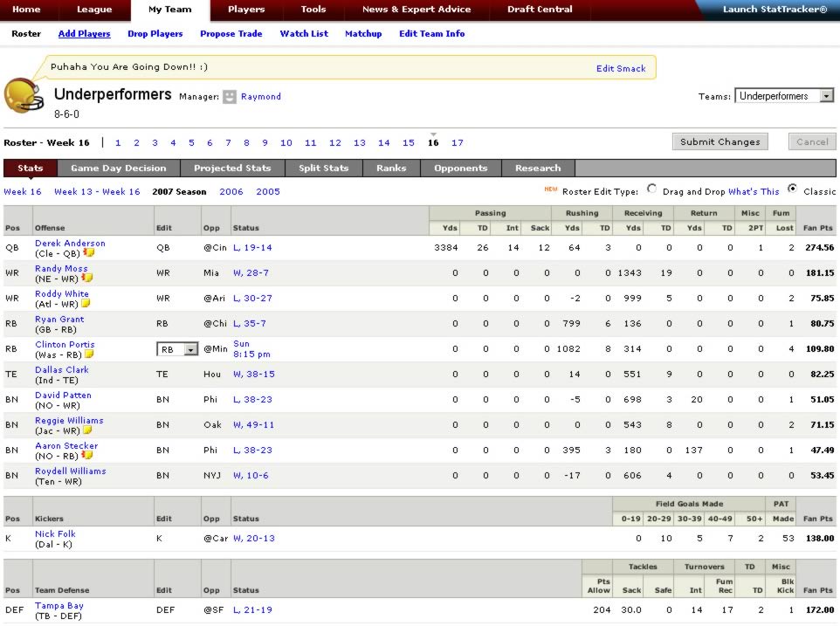Open the Watch List link
Image resolution: width=840 pixels, height=626 pixels.
pos(304,34)
